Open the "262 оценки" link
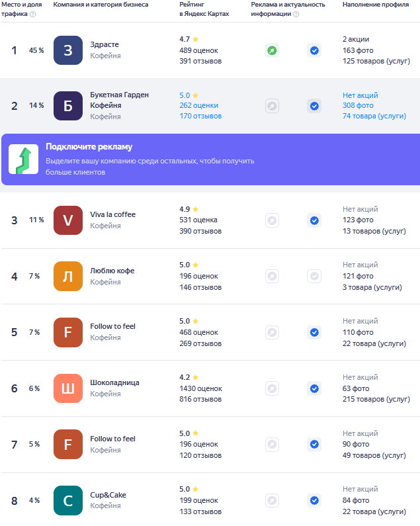 click(x=198, y=105)
